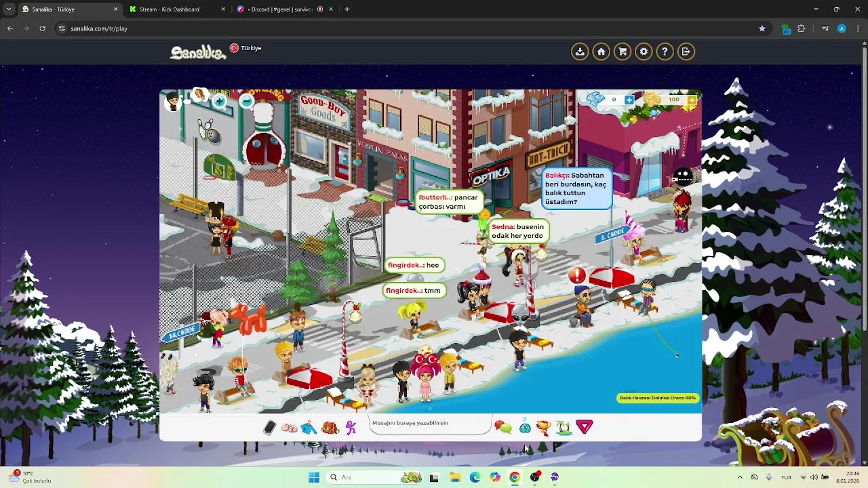Viewport: 868px width, 488px height.
Task: Switch to the Discord #genel tab
Action: [283, 9]
